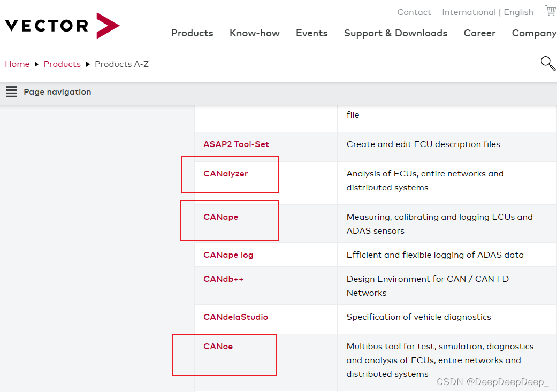Click the Vector logo

(62, 26)
